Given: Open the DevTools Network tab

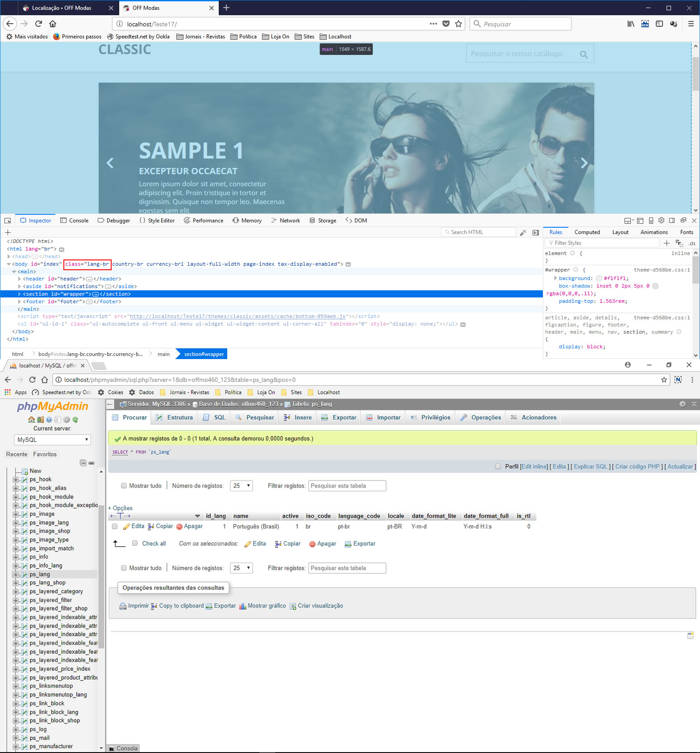Looking at the screenshot, I should 285,221.
